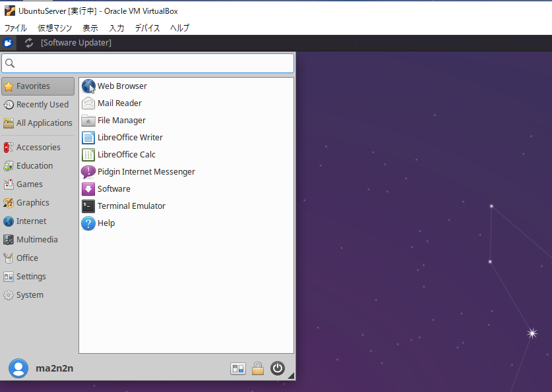Show All Applications category

coord(38,123)
